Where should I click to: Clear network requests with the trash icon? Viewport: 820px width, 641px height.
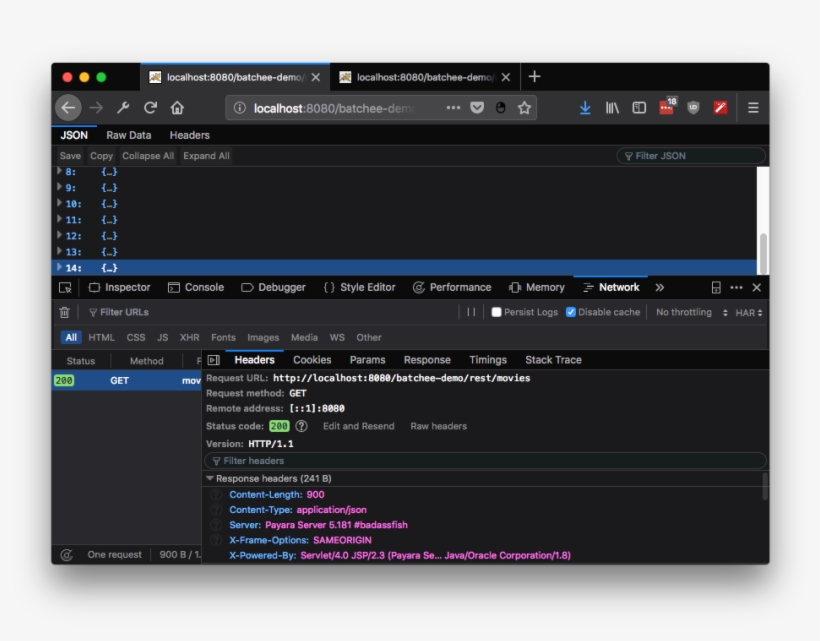62,310
